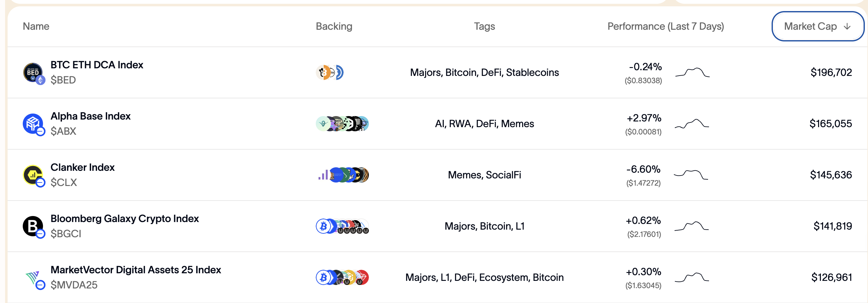Click the Backing column header
This screenshot has width=868, height=303.
[x=333, y=26]
